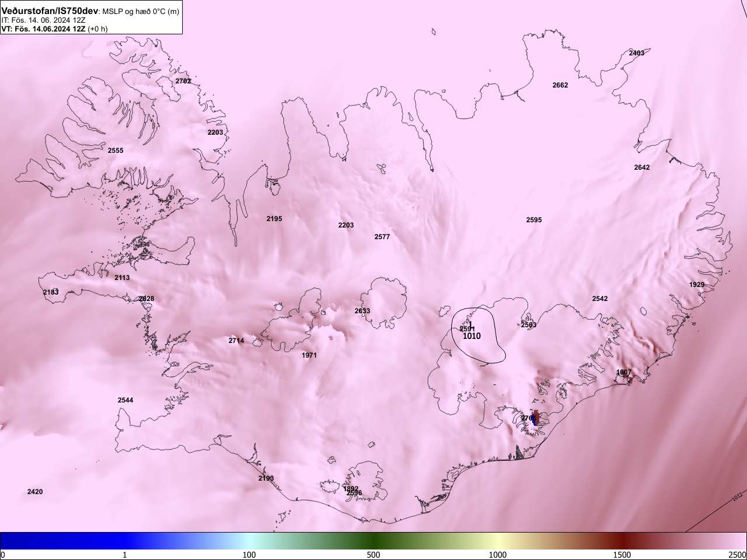The width and height of the screenshot is (747, 560).
Task: Select the 2577 height value
Action: pyautogui.click(x=382, y=237)
